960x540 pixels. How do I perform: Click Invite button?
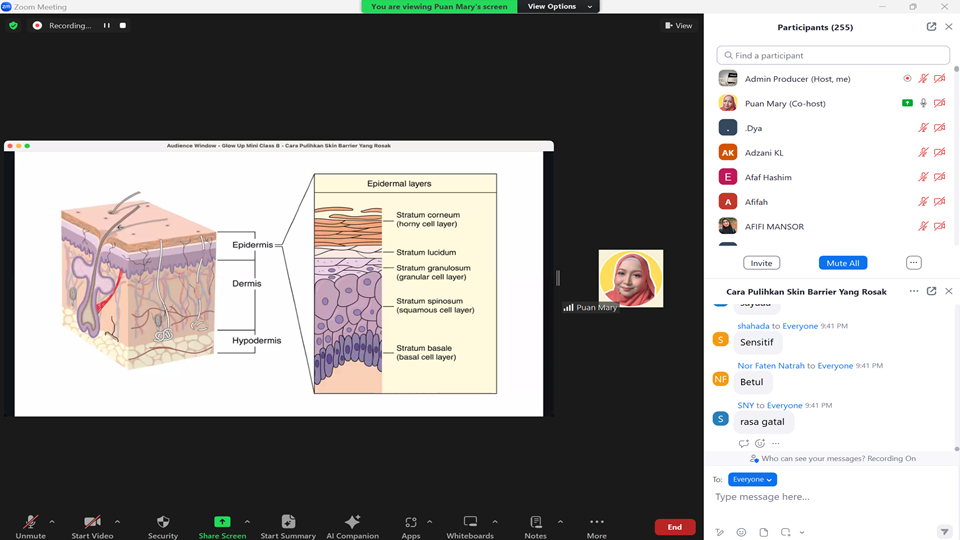(762, 263)
